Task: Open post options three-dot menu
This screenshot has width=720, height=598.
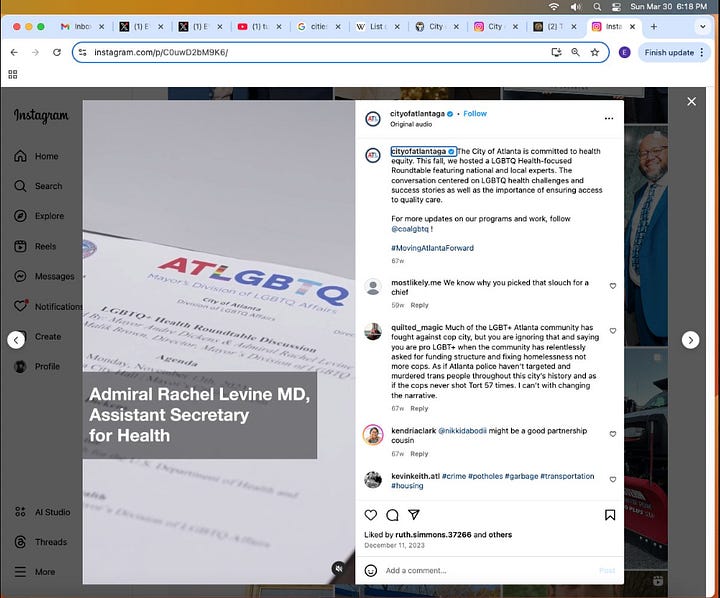Action: (x=609, y=118)
